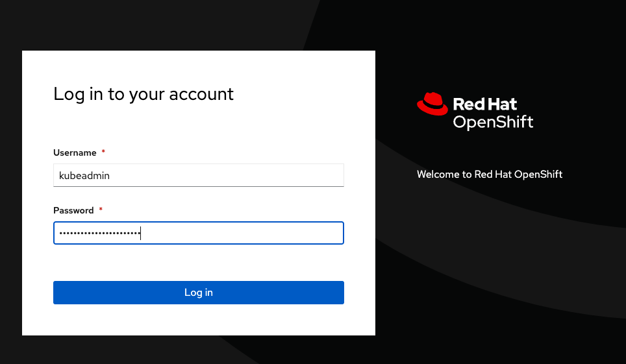Click the "OpenShift" brand wordmark
Viewport: 626px width, 364px height.
[493, 122]
